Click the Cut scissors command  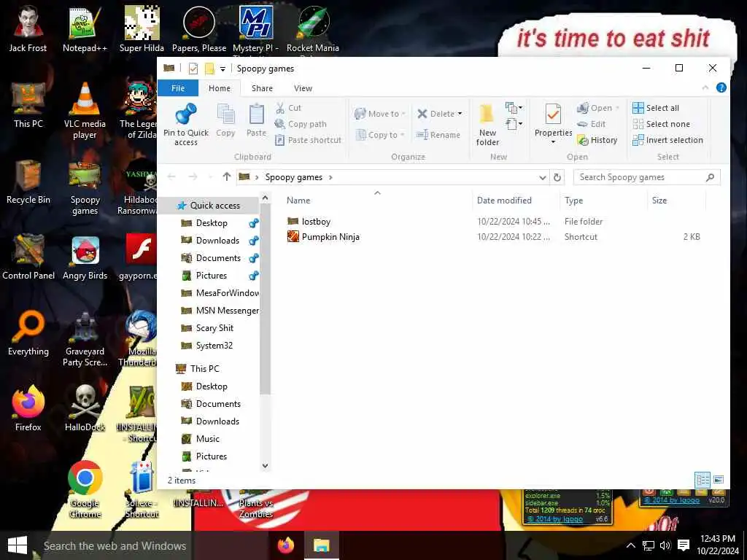click(288, 108)
